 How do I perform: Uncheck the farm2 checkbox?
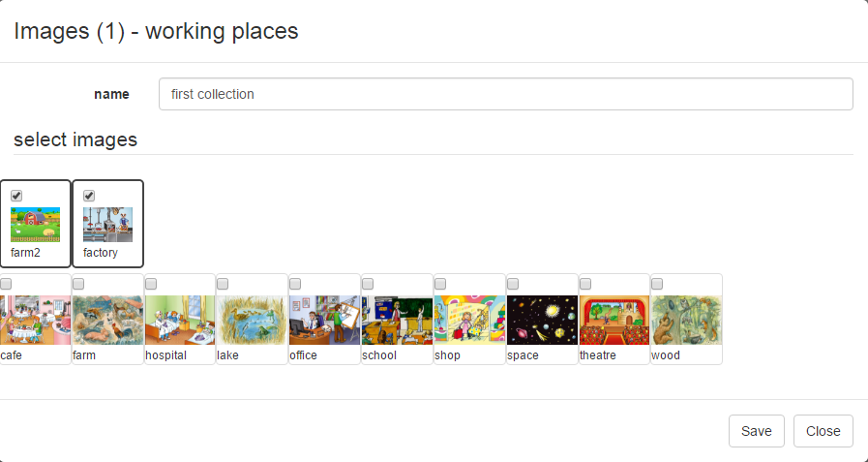point(16,196)
